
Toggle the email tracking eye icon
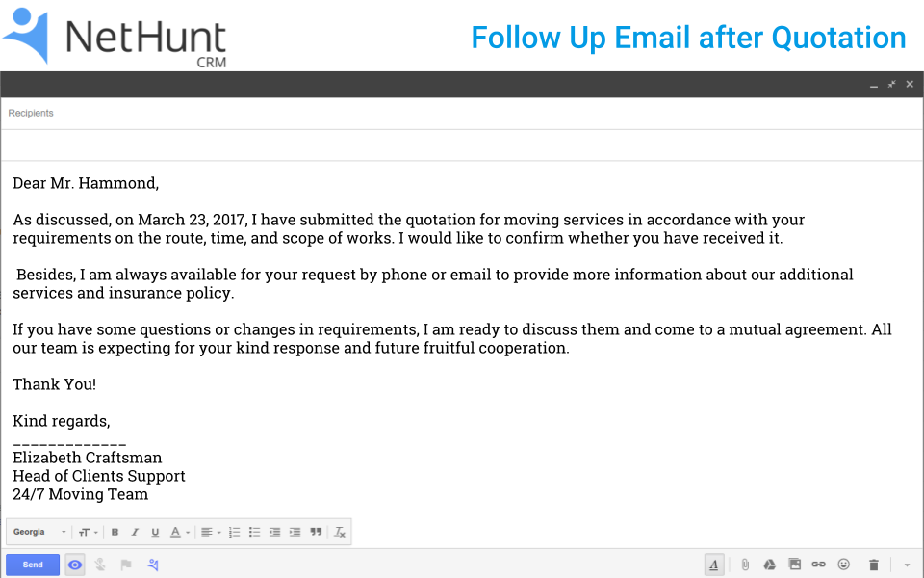click(x=75, y=565)
